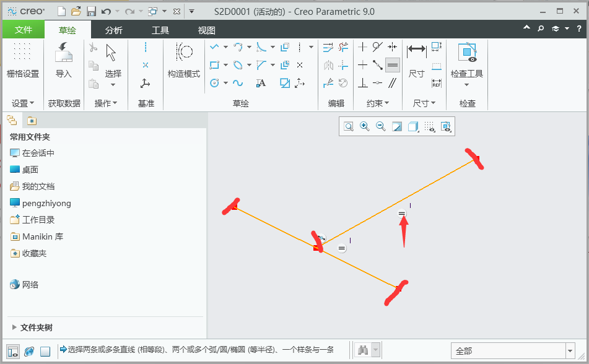Click Refit in the graphics toolbar
This screenshot has height=364, width=589.
pos(349,126)
